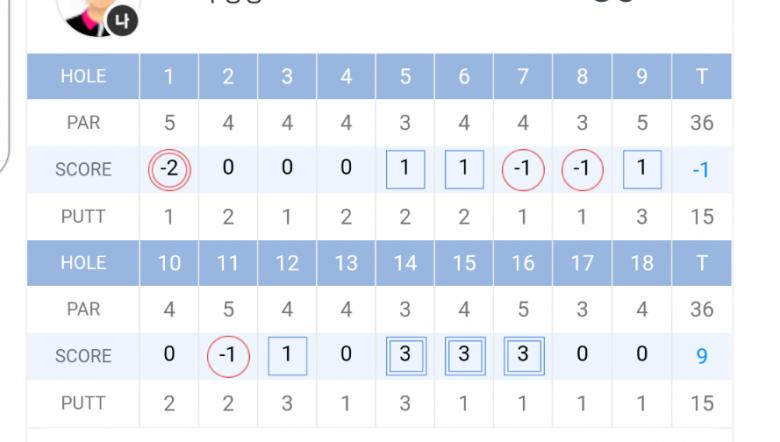Click the boxed bogey score on hole 12
Image resolution: width=780 pixels, height=442 pixels.
click(x=287, y=355)
